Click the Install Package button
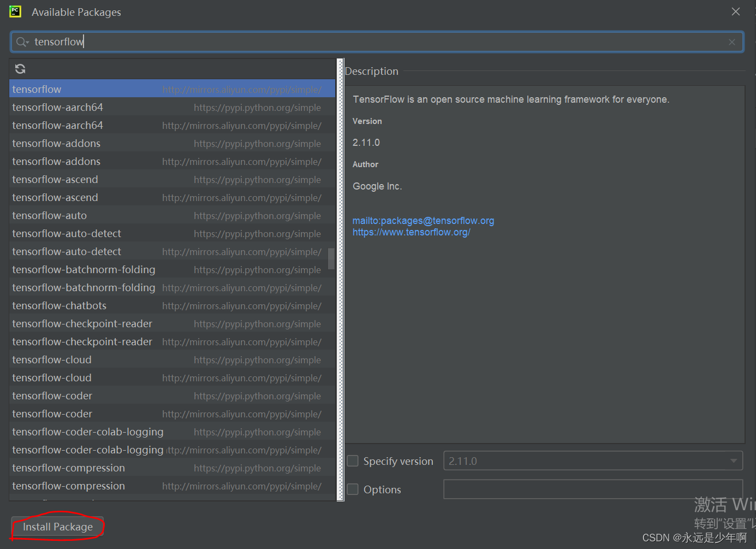 (58, 527)
